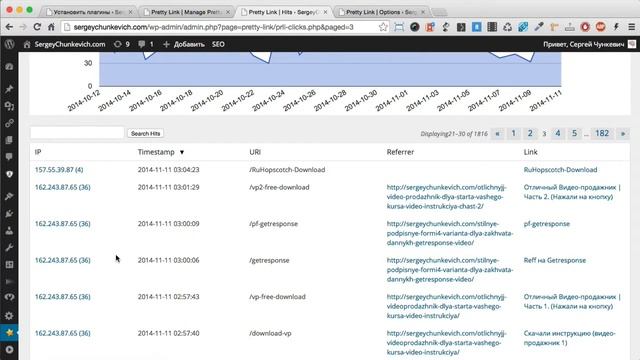Click the screenshot frame extension icon
Image resolution: width=640 pixels, height=360 pixels.
399,27
